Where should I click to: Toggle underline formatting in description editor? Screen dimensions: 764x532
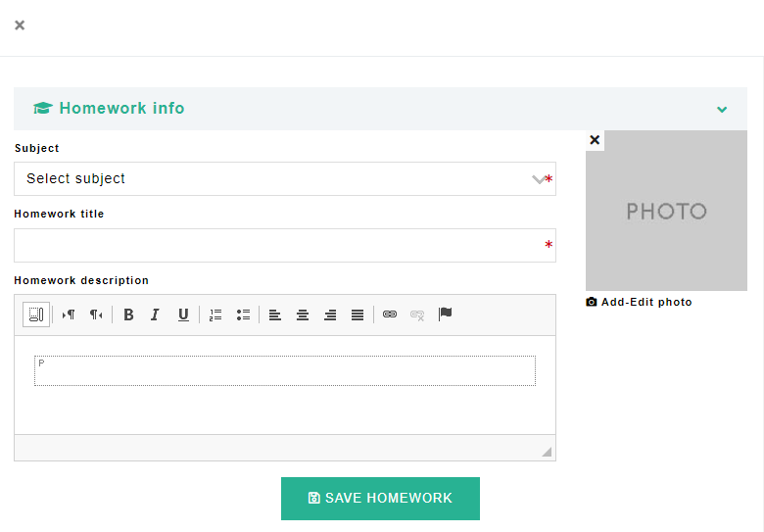183,314
